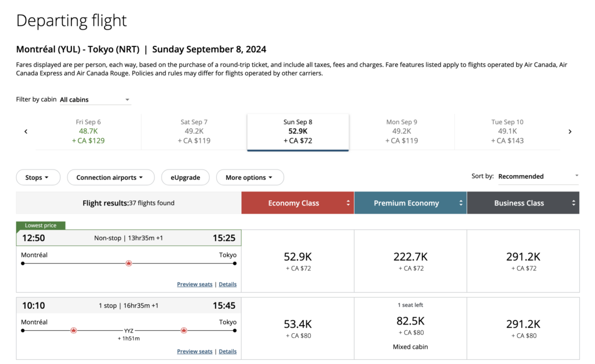Switch to Sat Sep 7 date tab
This screenshot has height=364, width=595.
click(194, 131)
